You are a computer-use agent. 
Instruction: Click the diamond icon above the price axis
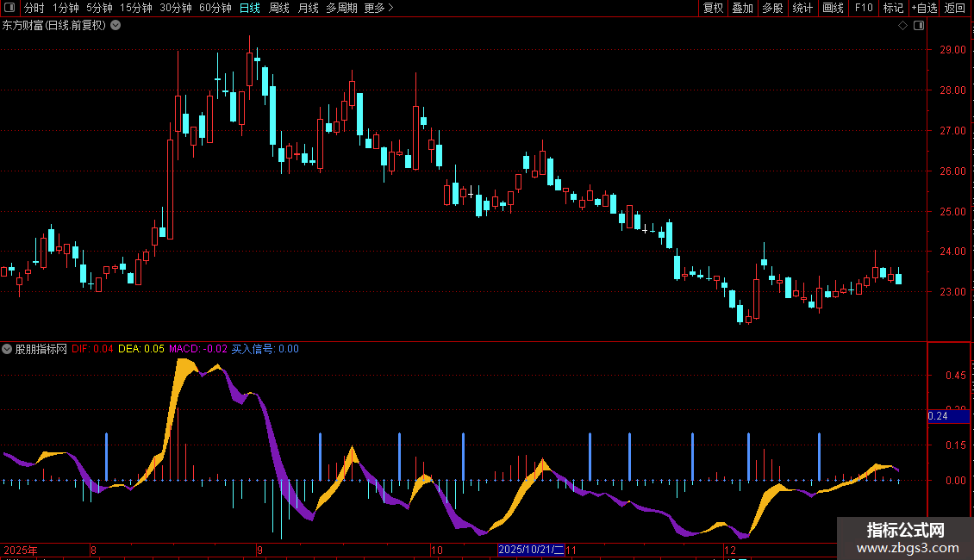point(903,26)
